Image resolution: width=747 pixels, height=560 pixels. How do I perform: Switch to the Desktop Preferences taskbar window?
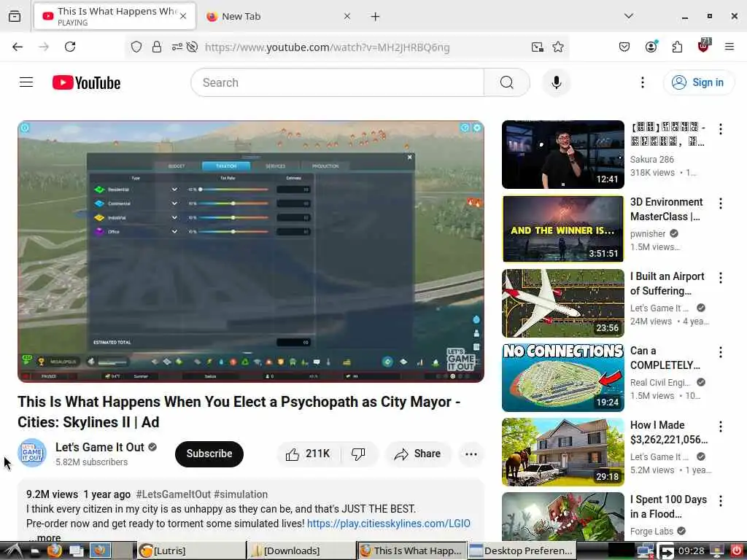[x=522, y=551]
